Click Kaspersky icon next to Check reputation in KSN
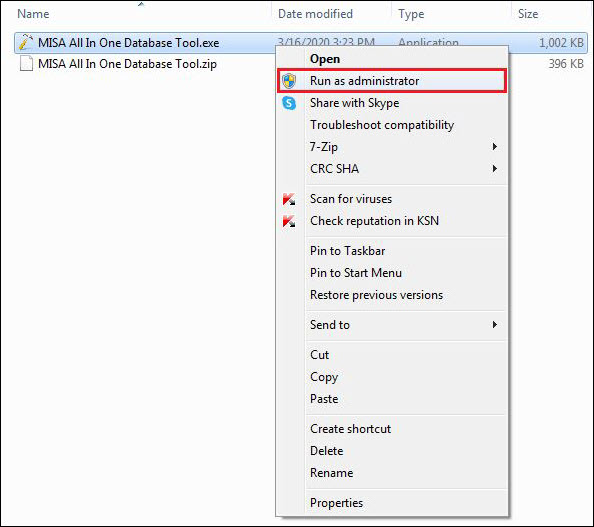The image size is (594, 527). coord(289,221)
